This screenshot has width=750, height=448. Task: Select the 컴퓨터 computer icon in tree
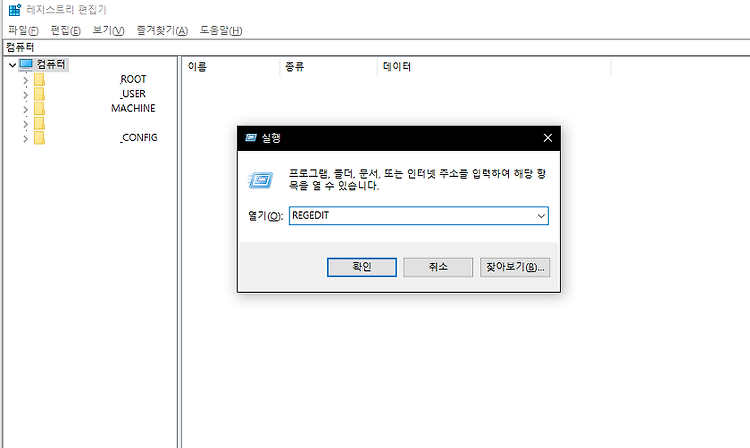point(26,65)
